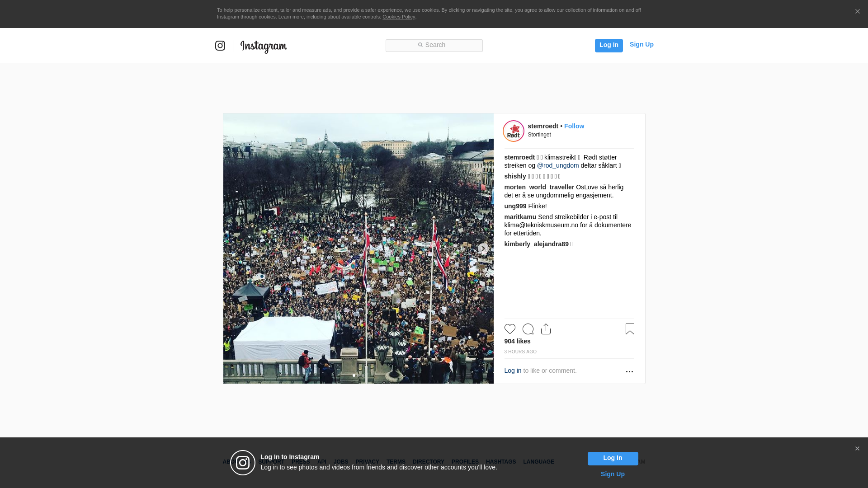Dismiss the cookie notice banner

(x=857, y=12)
